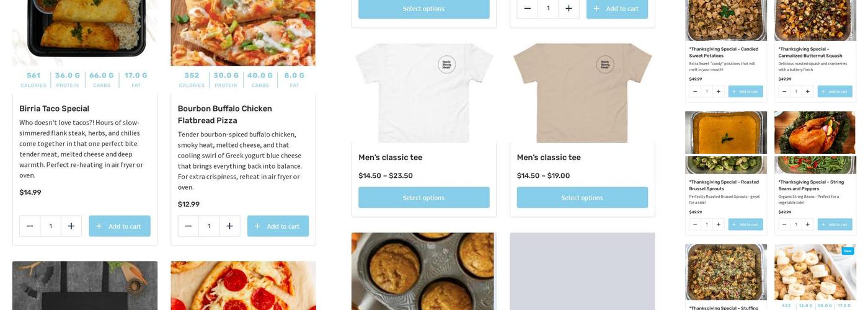Select options for the $14.50 – $19.00 tee
The image size is (868, 310).
tap(582, 198)
